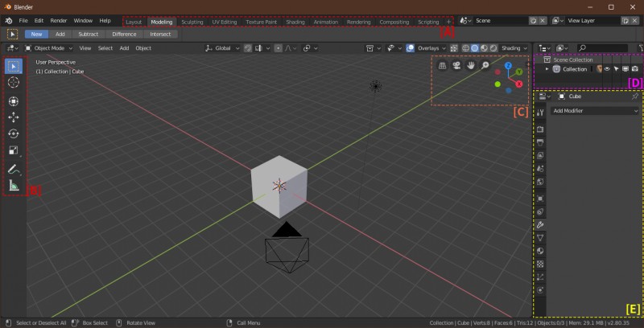Open the Tool settings properties tab
Screen dimensions: 644x328
coord(540,112)
